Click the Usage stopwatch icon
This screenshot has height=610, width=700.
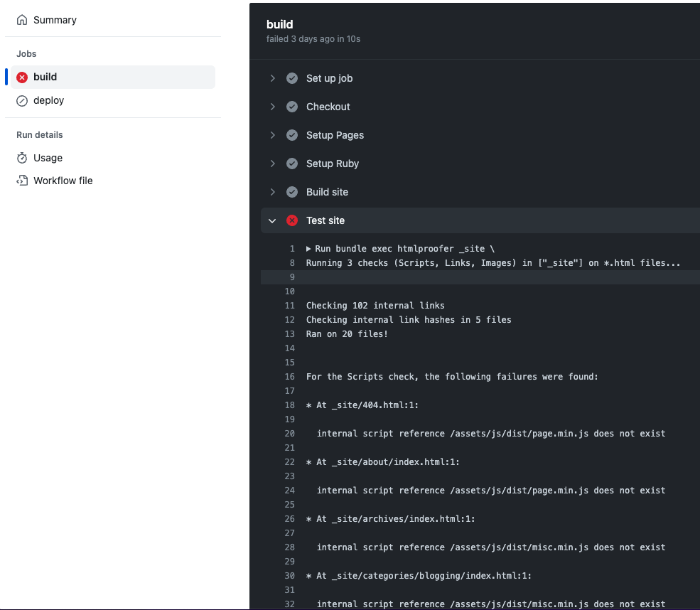pyautogui.click(x=22, y=158)
